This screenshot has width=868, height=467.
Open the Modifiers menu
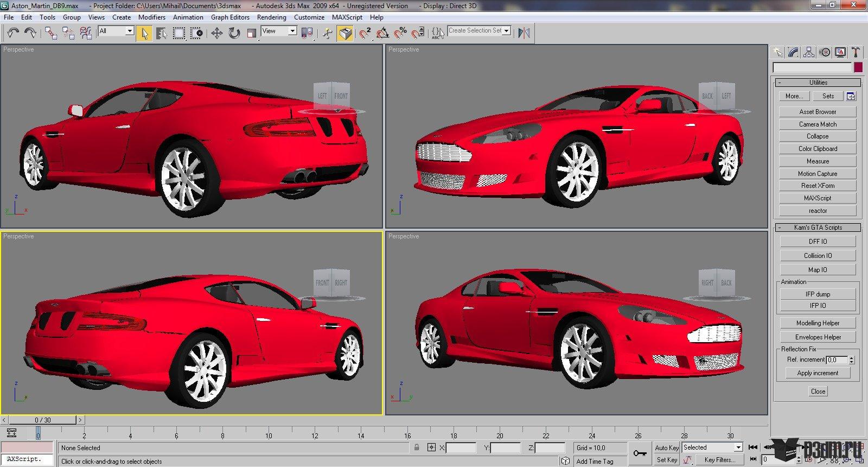pos(151,17)
